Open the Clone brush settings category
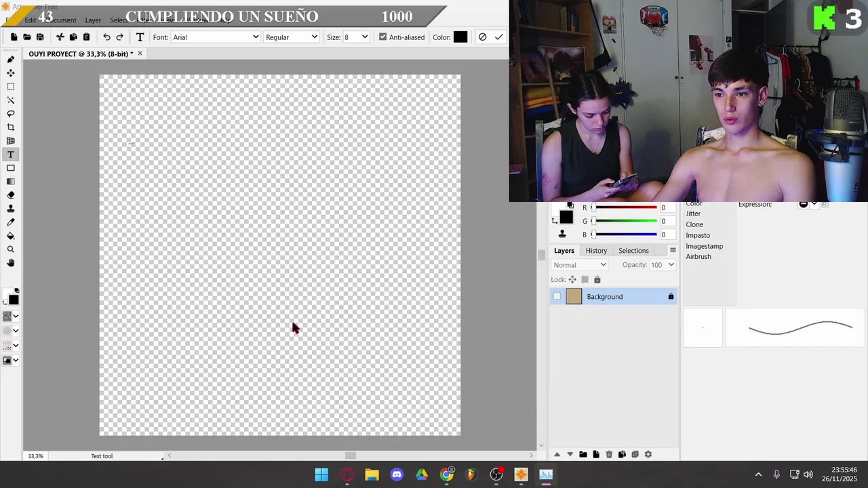The width and height of the screenshot is (868, 488). click(x=694, y=224)
